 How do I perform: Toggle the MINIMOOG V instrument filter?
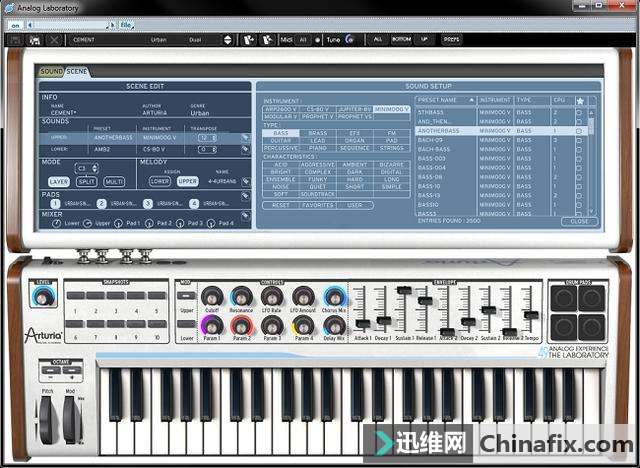pos(391,109)
